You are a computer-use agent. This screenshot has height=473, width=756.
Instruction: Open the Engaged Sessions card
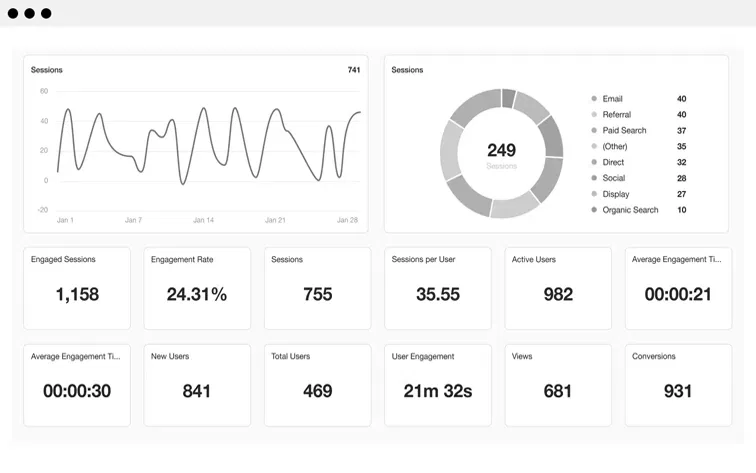coord(77,288)
